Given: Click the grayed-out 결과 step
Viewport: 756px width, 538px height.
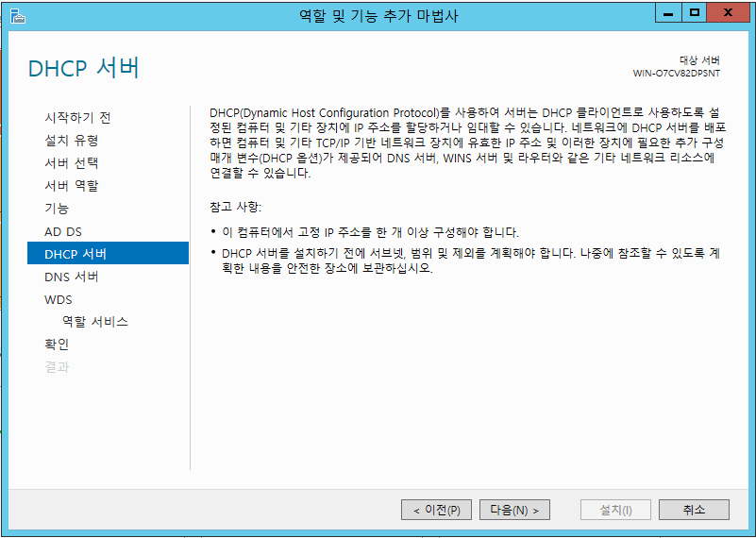Looking at the screenshot, I should click(x=57, y=367).
